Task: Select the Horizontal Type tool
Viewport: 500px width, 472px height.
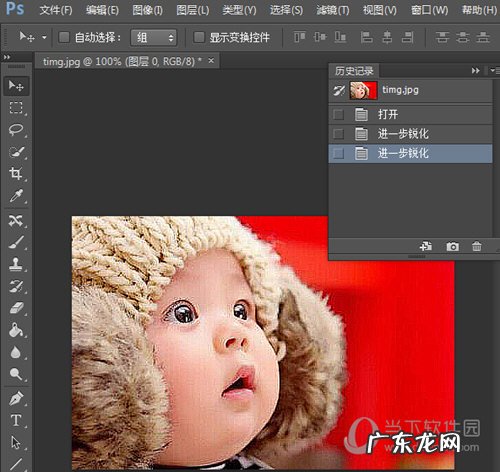Action: (x=16, y=420)
